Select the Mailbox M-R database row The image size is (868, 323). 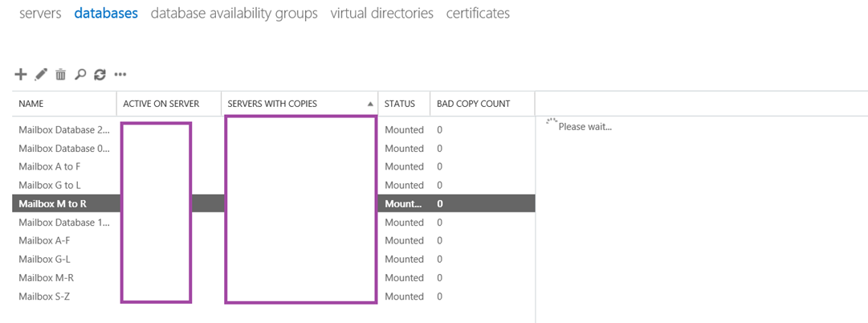[46, 278]
